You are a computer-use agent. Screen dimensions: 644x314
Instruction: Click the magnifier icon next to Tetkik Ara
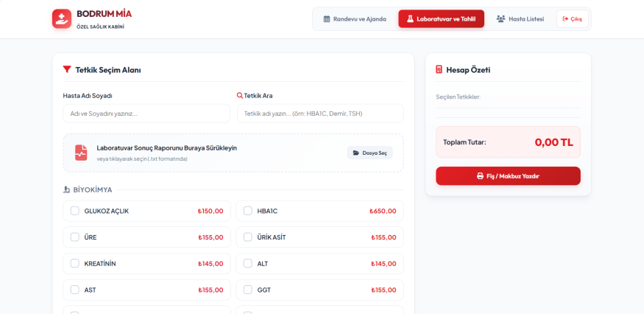coord(240,96)
